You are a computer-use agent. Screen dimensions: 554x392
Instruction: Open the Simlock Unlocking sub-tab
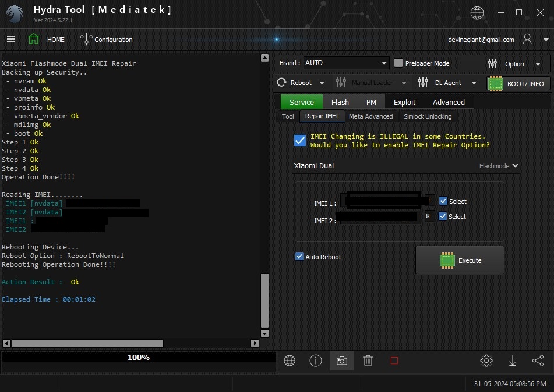click(x=428, y=116)
